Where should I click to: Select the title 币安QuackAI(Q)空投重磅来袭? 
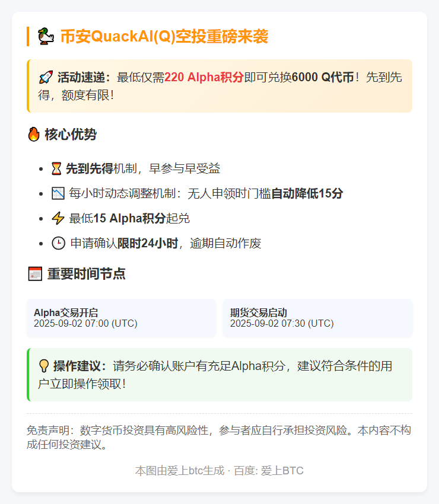click(164, 36)
